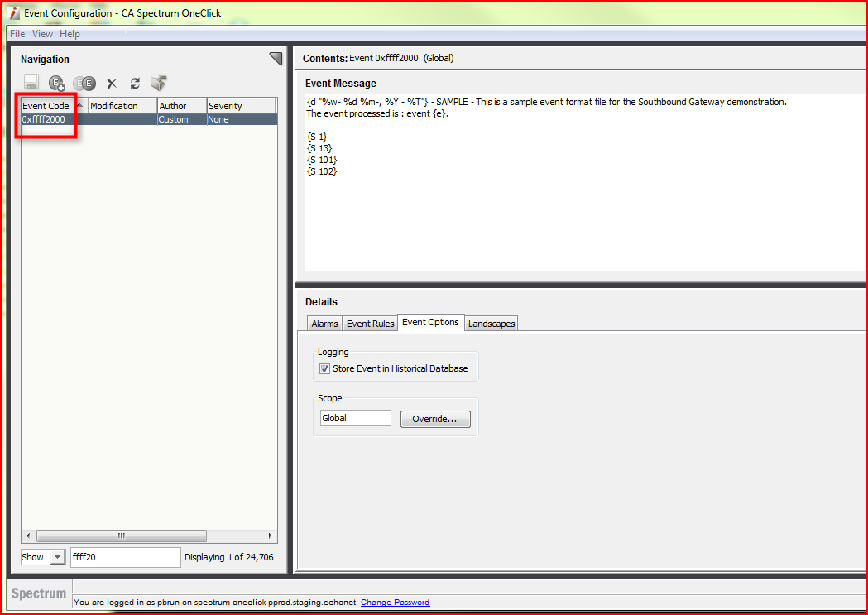Image resolution: width=868 pixels, height=615 pixels.
Task: Open the Help menu
Action: [x=70, y=34]
